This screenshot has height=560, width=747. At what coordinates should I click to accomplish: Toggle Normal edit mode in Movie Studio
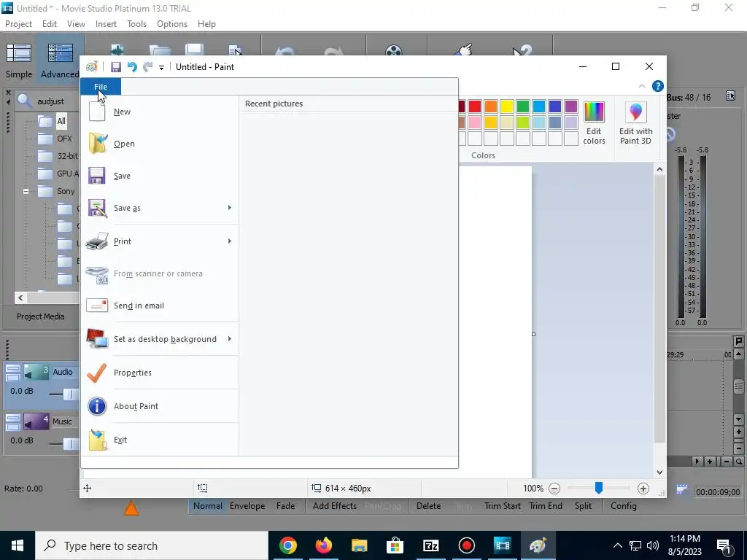tap(208, 506)
